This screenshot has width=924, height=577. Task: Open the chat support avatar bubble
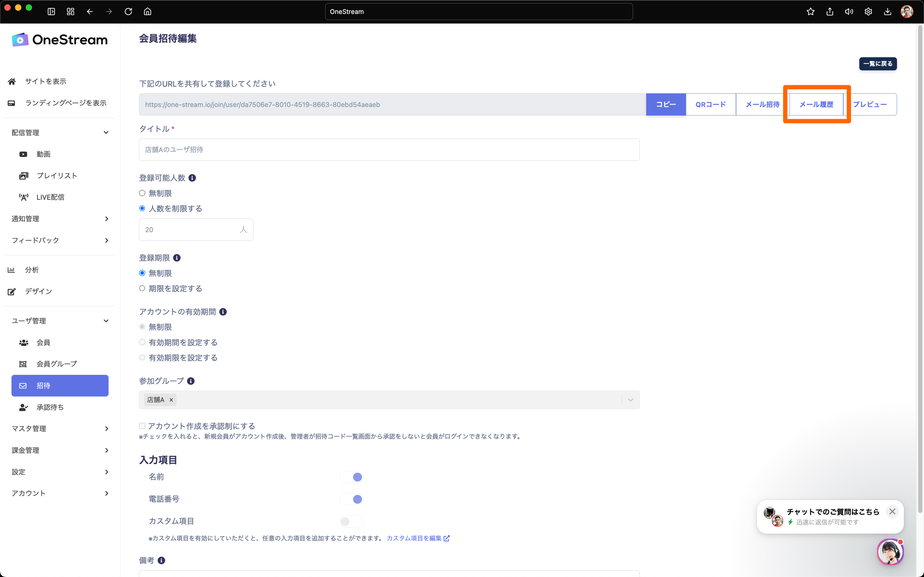point(890,551)
